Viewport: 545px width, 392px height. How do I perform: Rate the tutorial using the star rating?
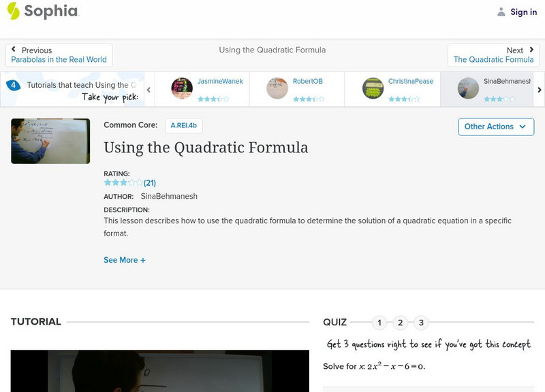pos(121,182)
